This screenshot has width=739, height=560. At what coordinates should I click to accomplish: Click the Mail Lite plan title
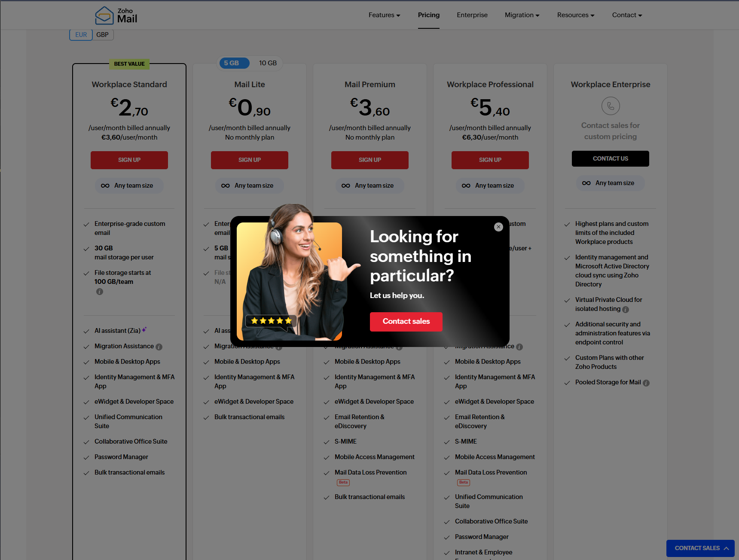coord(250,85)
